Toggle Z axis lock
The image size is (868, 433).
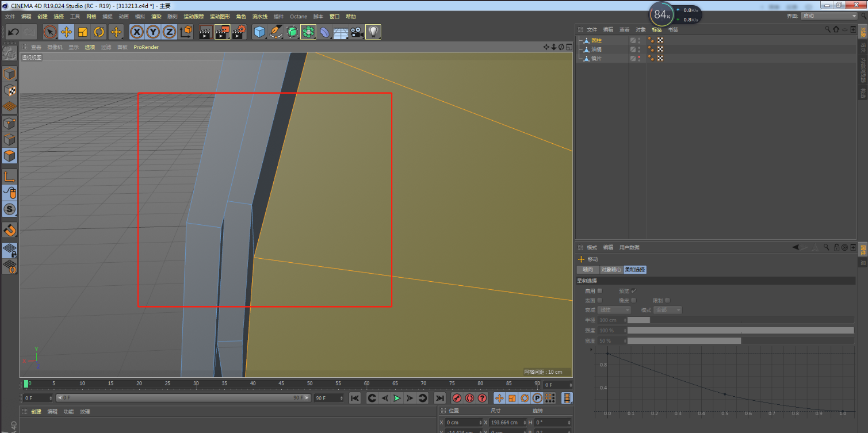(169, 32)
